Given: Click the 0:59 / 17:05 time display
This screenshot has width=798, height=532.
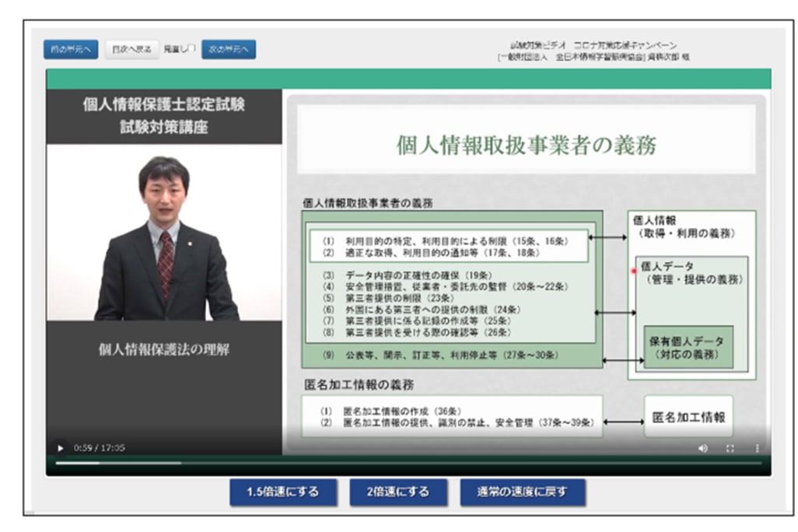Looking at the screenshot, I should [99, 448].
